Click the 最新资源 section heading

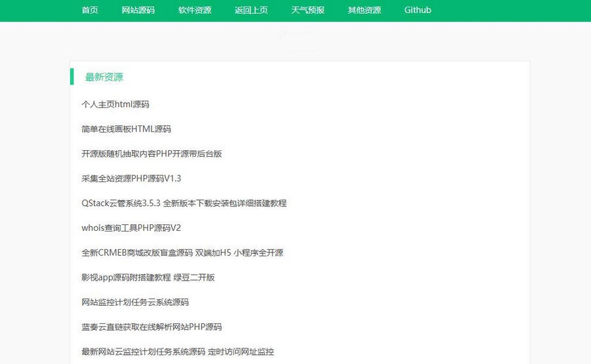pyautogui.click(x=104, y=77)
